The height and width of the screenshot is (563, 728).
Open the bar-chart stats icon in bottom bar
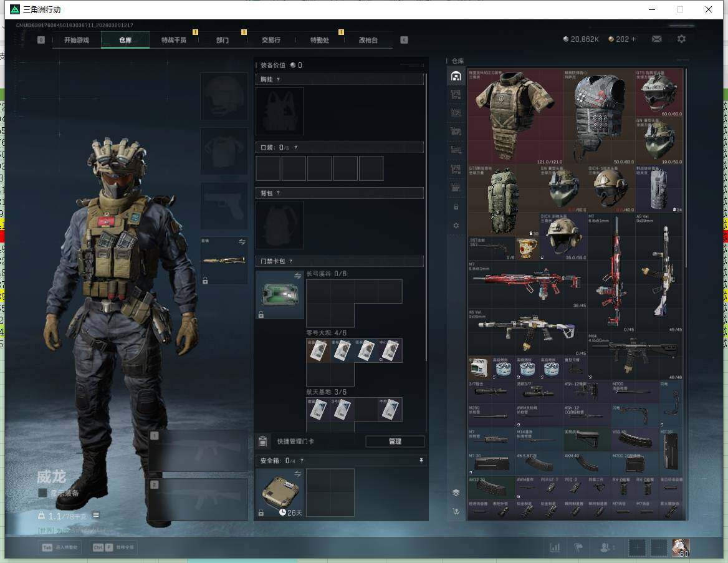(x=555, y=547)
